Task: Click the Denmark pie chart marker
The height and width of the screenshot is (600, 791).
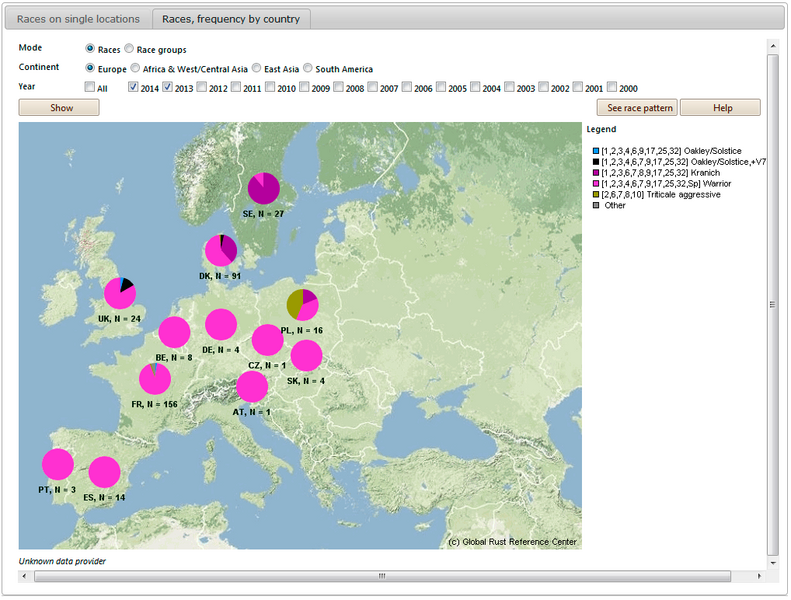Action: tap(221, 250)
